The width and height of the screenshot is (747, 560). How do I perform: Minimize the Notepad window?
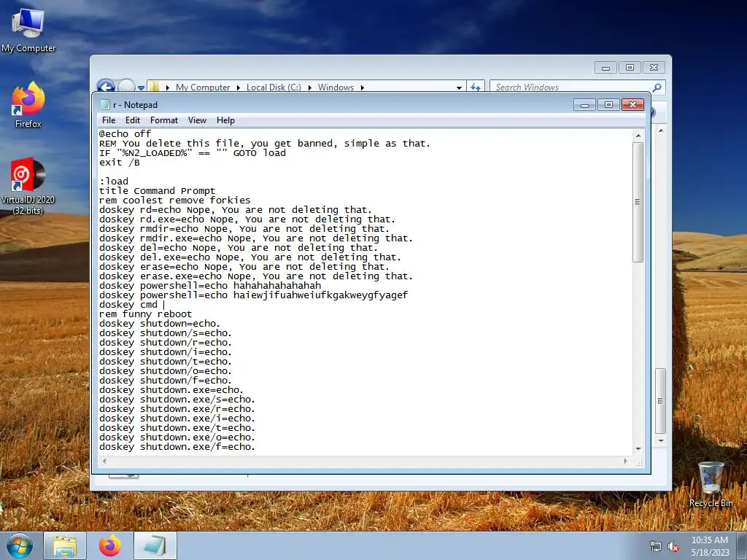point(584,105)
